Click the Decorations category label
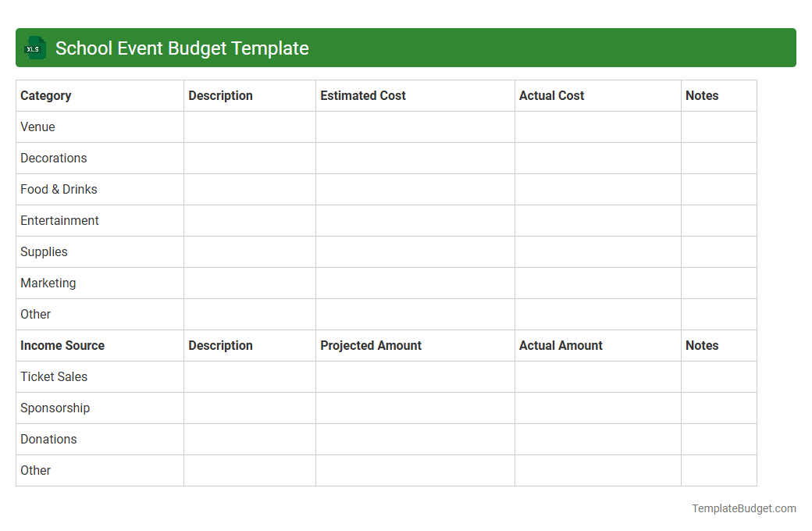Image resolution: width=812 pixels, height=531 pixels. pyautogui.click(x=53, y=158)
